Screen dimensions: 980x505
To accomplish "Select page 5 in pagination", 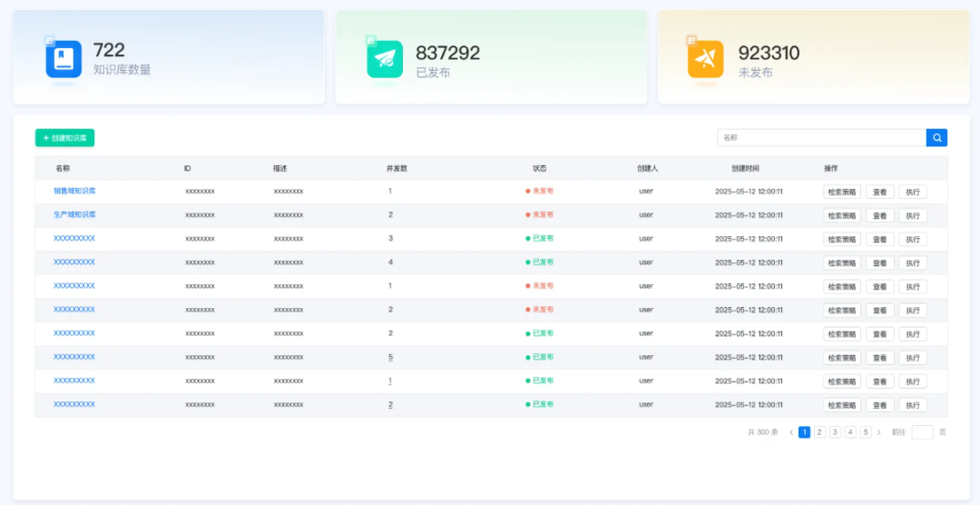I will pyautogui.click(x=866, y=432).
